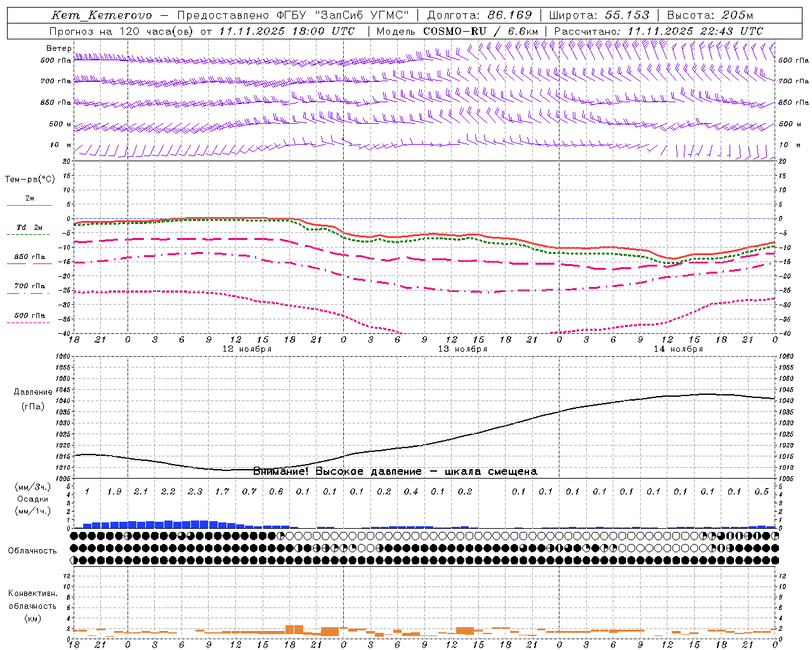Click the '500 м' wind level label on the left

click(60, 124)
